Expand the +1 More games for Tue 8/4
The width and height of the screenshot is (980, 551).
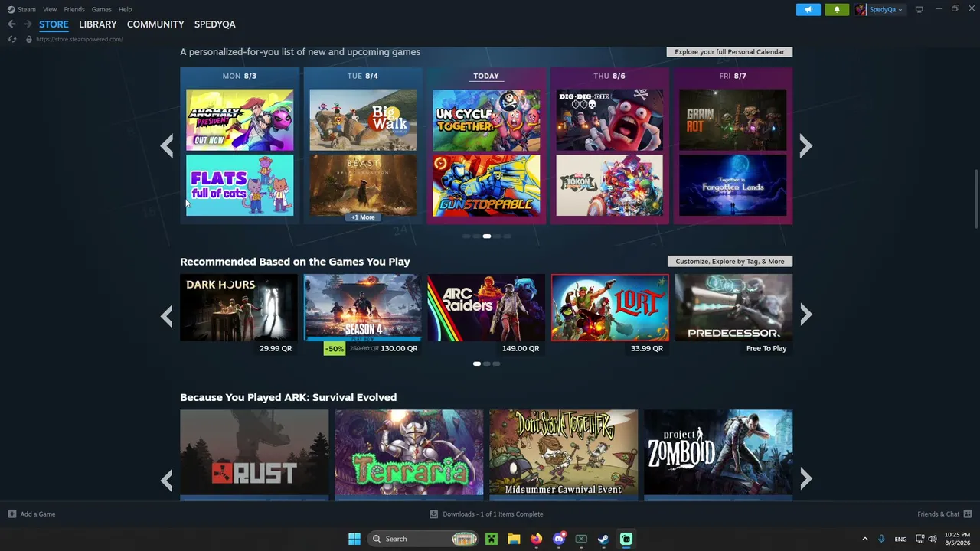363,217
